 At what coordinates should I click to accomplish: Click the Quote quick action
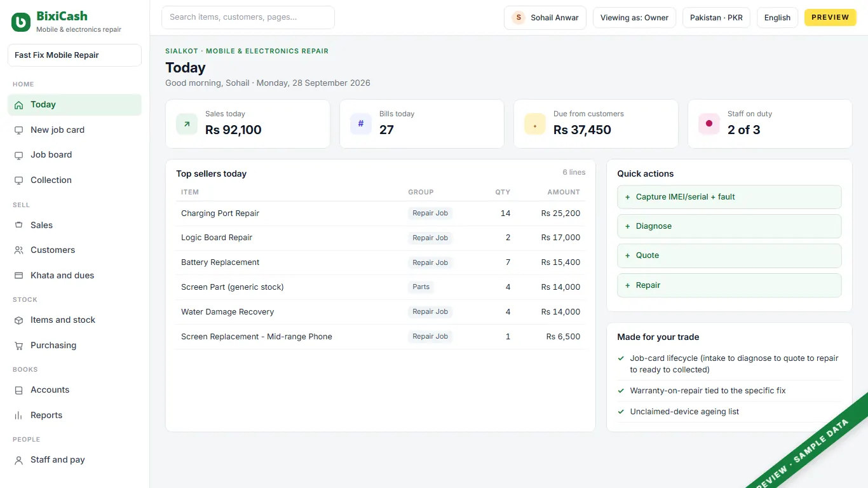point(729,255)
